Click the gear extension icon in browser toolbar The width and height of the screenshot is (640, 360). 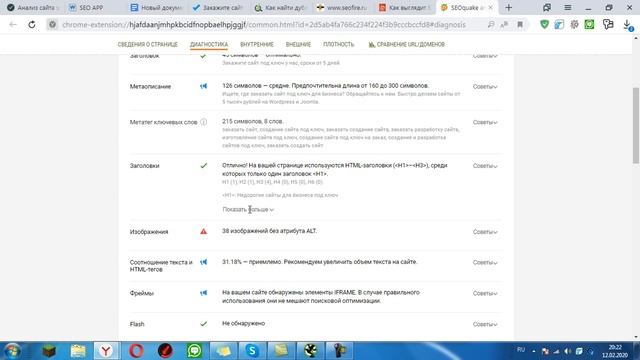point(574,24)
